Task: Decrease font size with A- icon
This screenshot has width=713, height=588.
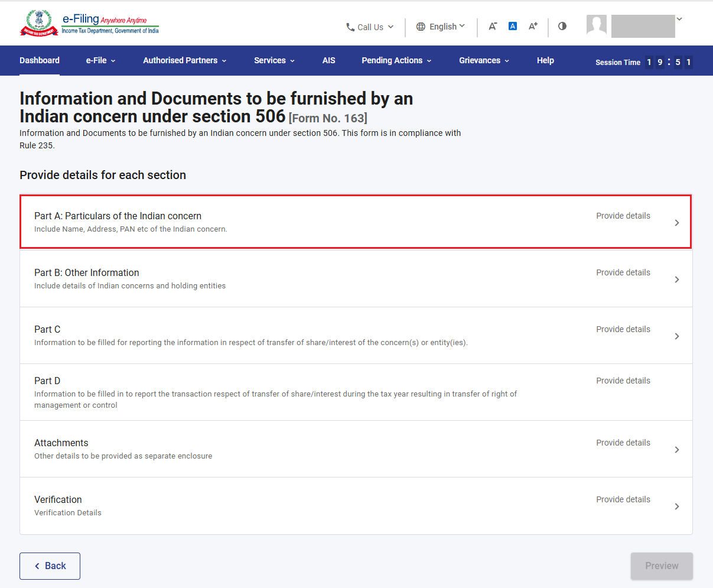Action: pyautogui.click(x=493, y=26)
